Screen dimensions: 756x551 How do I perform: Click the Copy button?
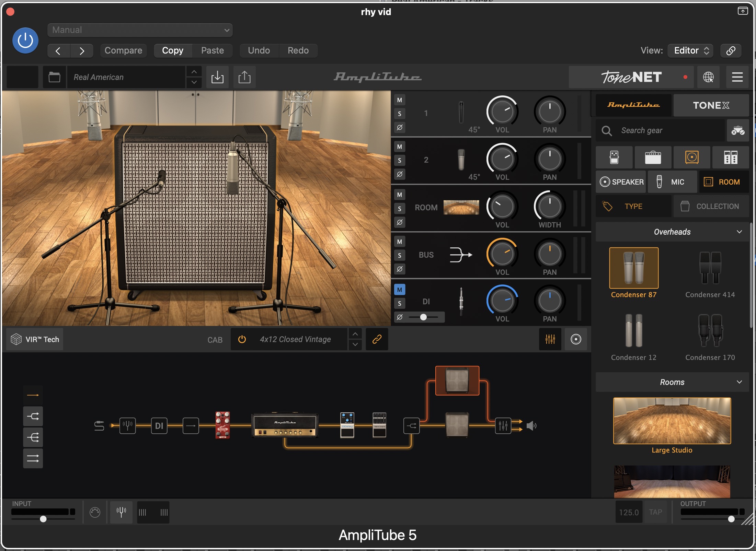[173, 51]
